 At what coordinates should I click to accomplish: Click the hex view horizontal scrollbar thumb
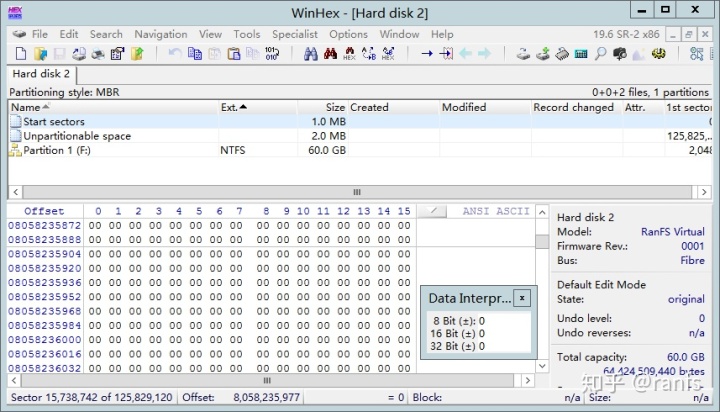click(267, 381)
